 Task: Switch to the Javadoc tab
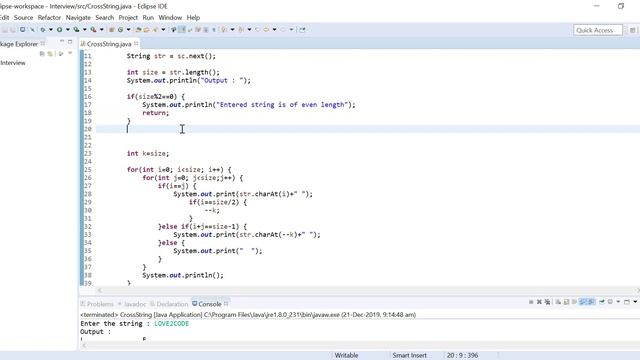click(132, 304)
